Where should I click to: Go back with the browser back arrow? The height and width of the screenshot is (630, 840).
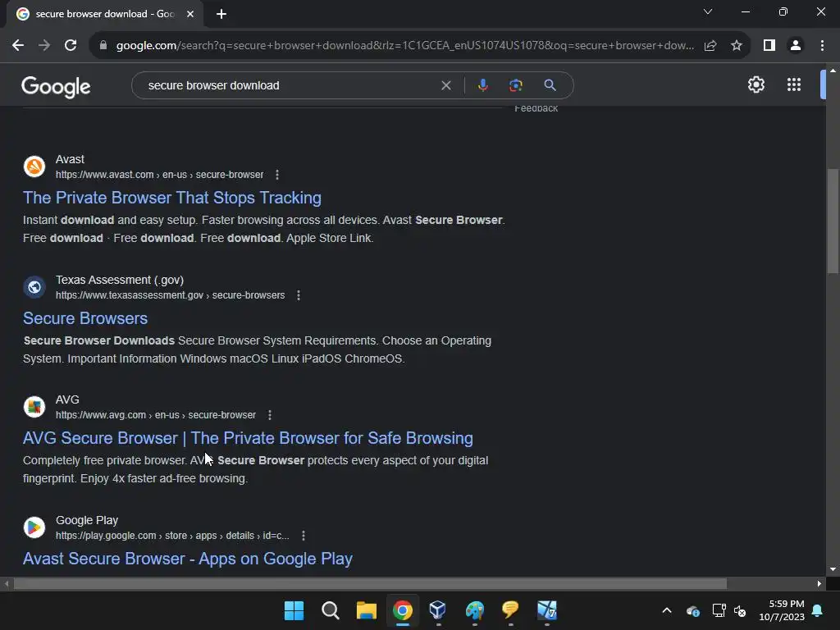pos(18,46)
